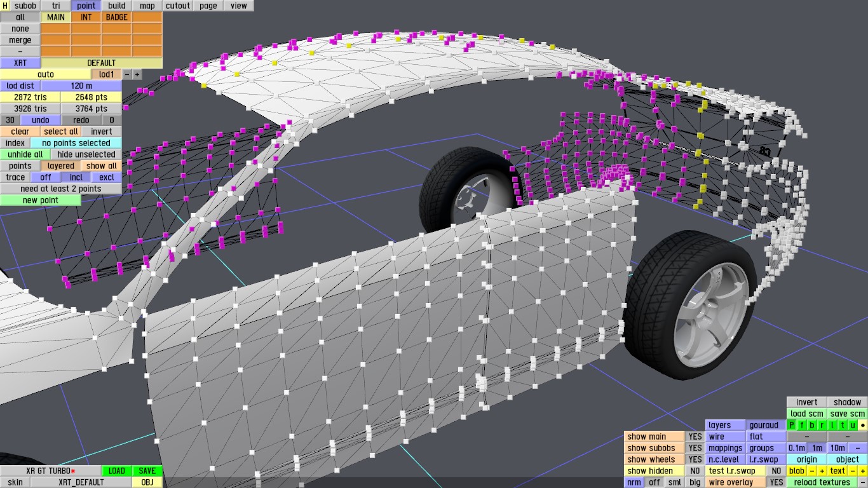Toggle show main YES setting

(x=695, y=437)
